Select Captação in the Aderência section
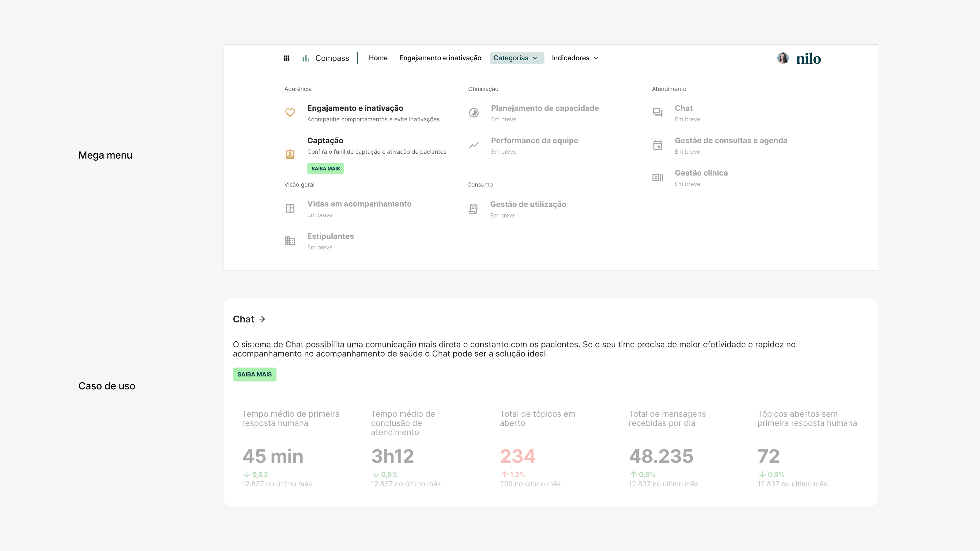This screenshot has height=551, width=980. [x=325, y=141]
